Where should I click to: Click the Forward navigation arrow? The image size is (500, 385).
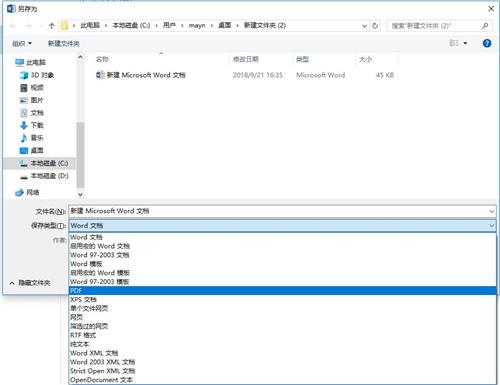[x=29, y=26]
